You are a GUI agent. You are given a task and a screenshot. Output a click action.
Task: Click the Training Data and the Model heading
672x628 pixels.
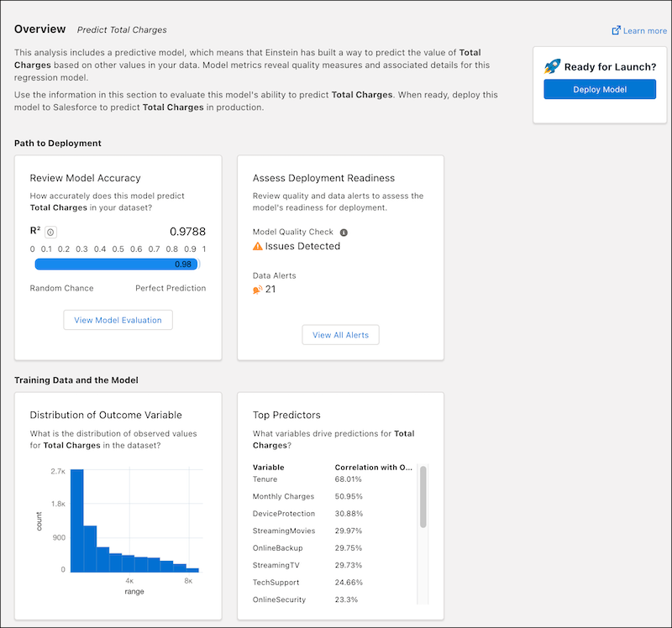click(x=76, y=380)
